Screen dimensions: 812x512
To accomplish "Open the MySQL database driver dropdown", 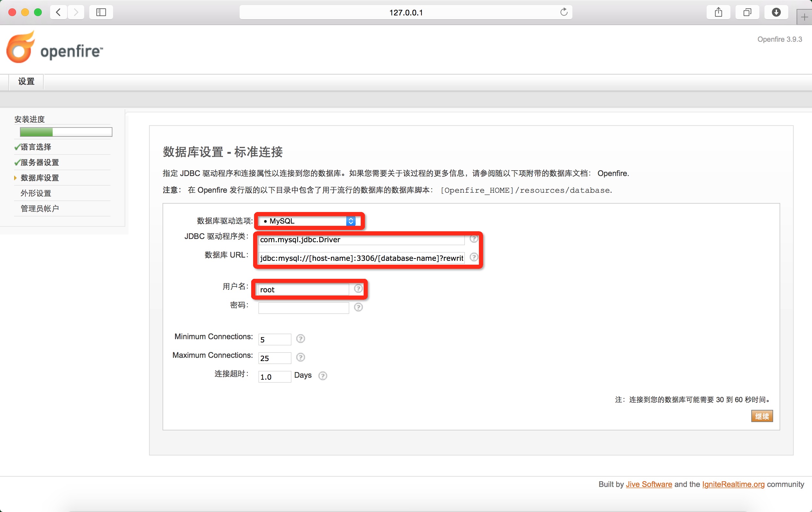I will click(x=307, y=221).
